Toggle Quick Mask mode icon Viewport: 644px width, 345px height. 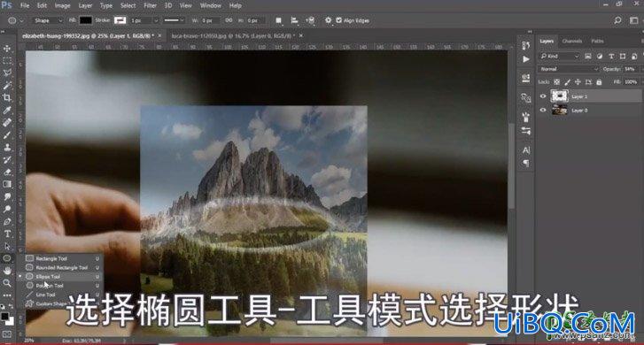click(7, 334)
